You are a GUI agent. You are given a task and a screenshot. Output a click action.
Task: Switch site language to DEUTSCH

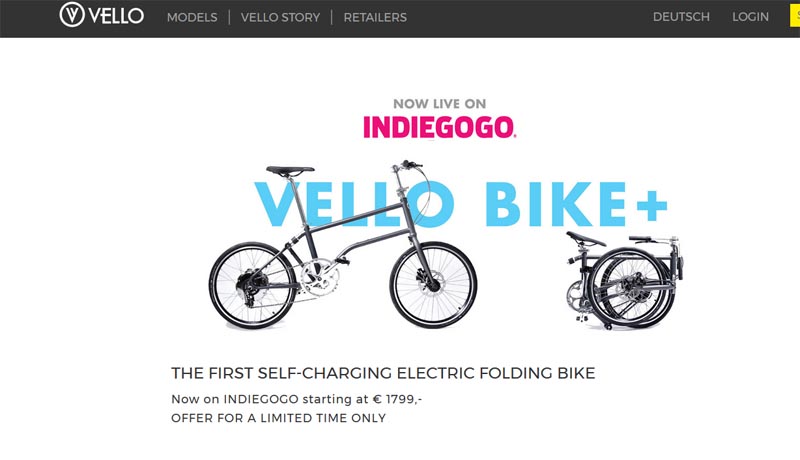[x=681, y=17]
